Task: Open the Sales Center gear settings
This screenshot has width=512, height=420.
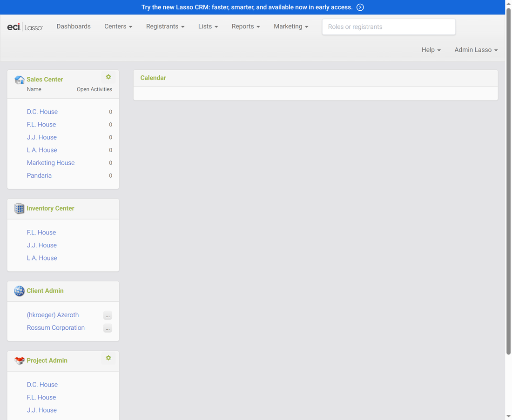Action: pos(108,77)
